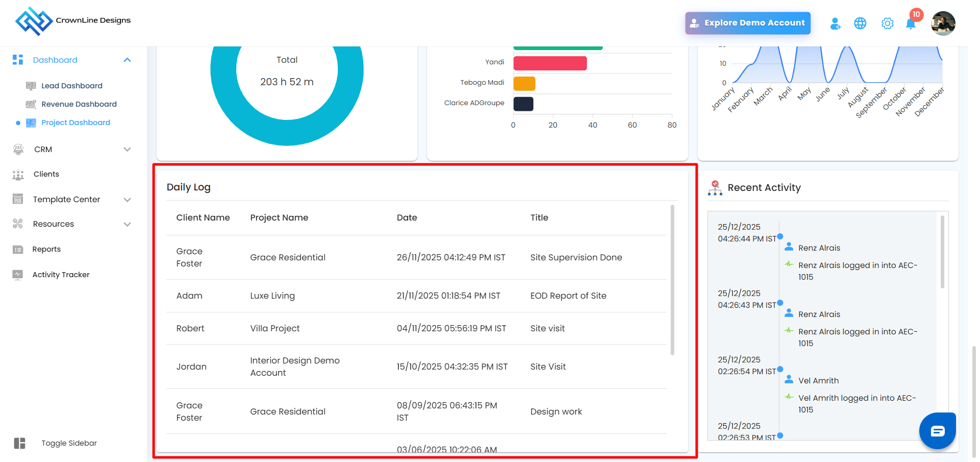Click Vel Amrith's user icon
This screenshot has height=462, width=980.
click(789, 379)
